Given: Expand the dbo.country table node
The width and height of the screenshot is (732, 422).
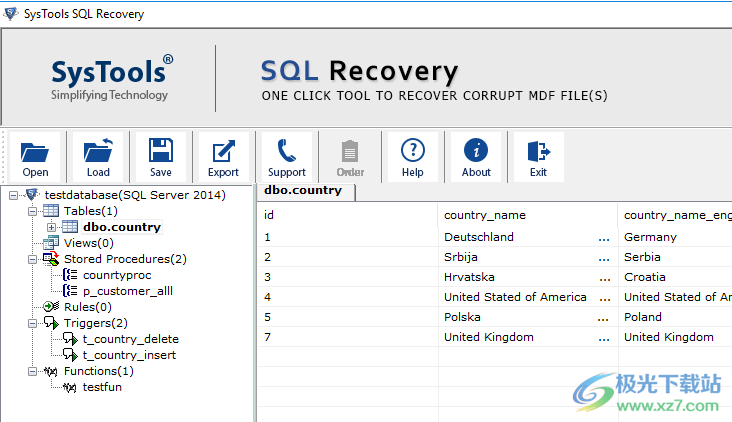Looking at the screenshot, I should [x=51, y=227].
